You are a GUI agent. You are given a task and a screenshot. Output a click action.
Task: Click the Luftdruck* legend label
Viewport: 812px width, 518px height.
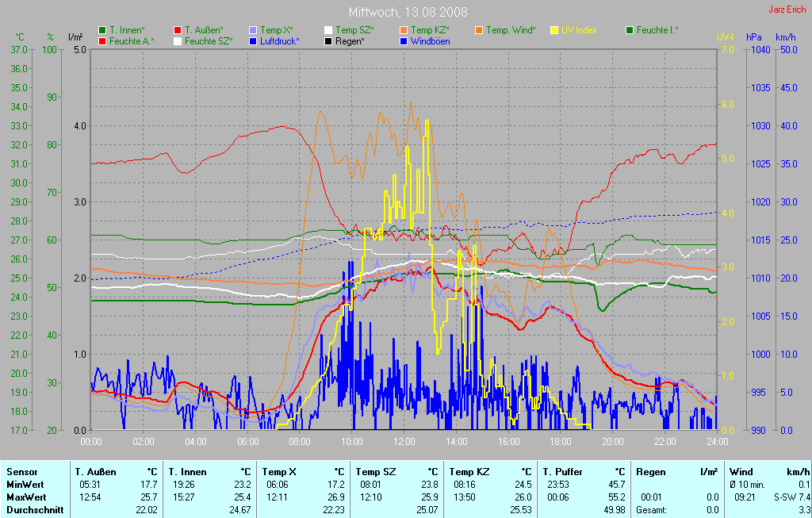(280, 41)
